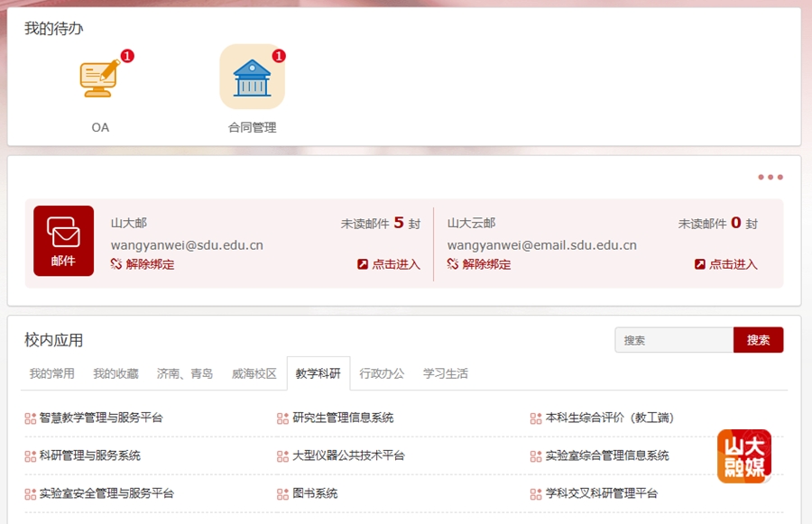Click app icon beside 图书系统
Screen dimensions: 812x524
tap(282, 494)
